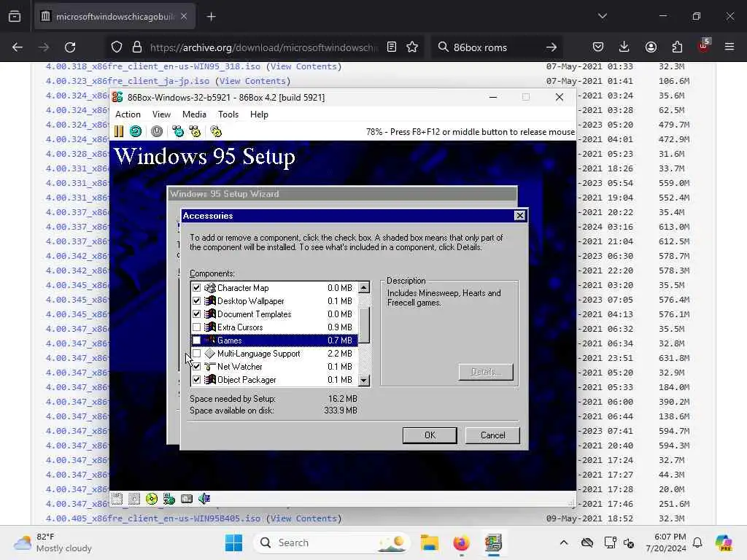Confirm Accessories dialog with OK
747x560 pixels.
point(430,435)
